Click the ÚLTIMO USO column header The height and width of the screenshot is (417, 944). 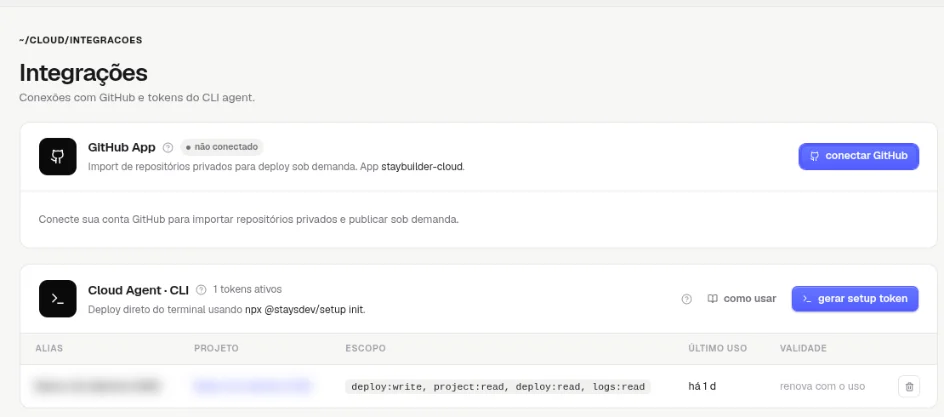coord(718,348)
